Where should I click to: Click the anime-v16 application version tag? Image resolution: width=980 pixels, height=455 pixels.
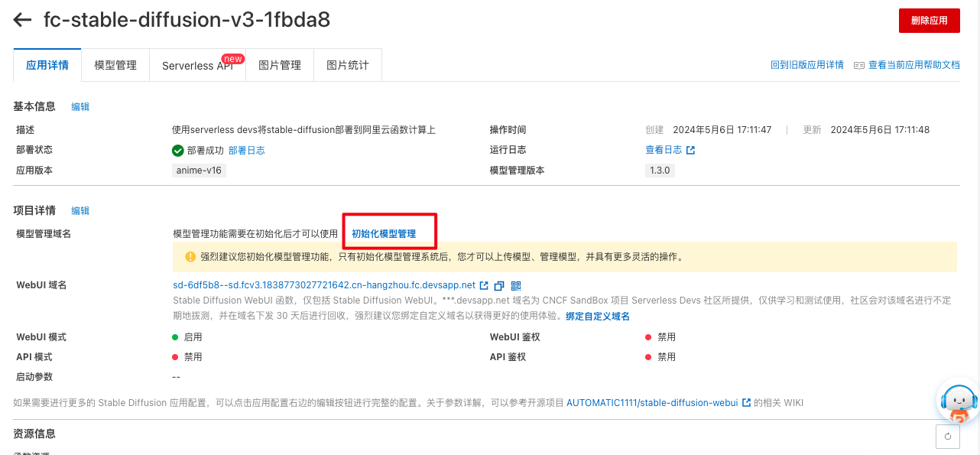(200, 171)
